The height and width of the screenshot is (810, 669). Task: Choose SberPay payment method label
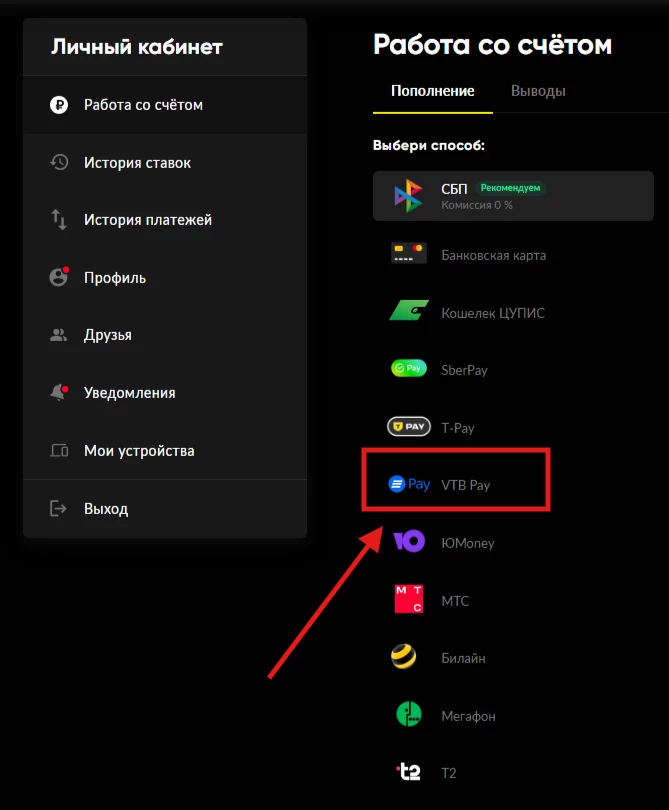click(x=464, y=370)
